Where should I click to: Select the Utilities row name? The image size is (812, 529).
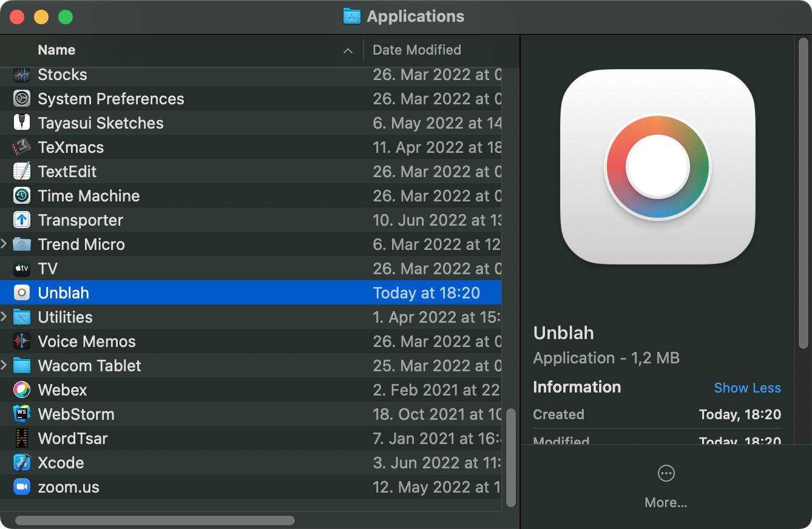point(66,317)
